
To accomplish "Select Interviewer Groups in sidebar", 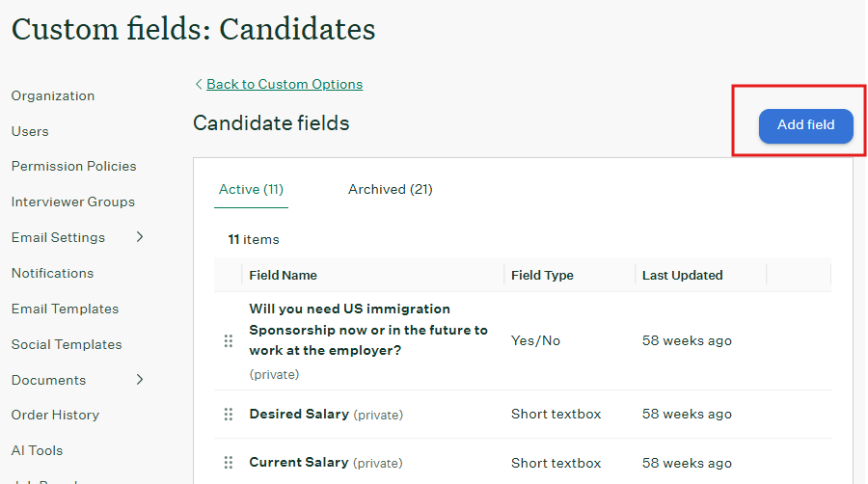I will 73,202.
